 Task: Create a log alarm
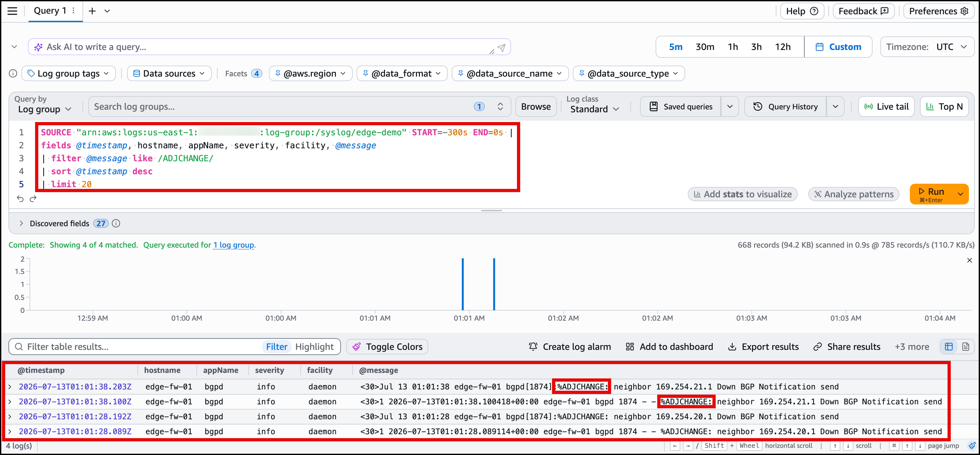tap(570, 347)
